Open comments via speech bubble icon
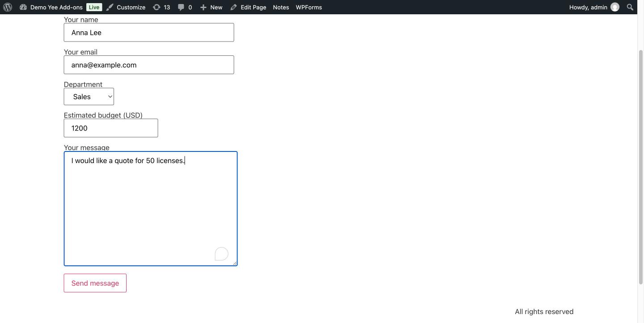 (x=181, y=7)
